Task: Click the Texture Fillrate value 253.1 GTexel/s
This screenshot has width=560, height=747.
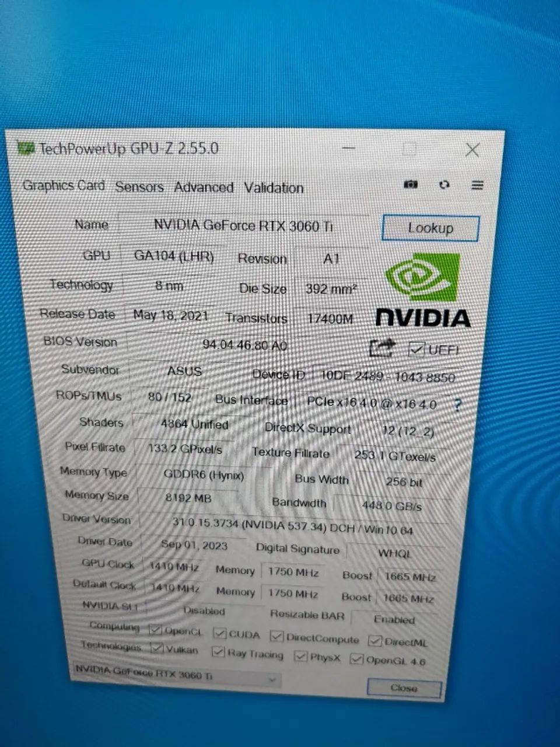Action: click(395, 456)
